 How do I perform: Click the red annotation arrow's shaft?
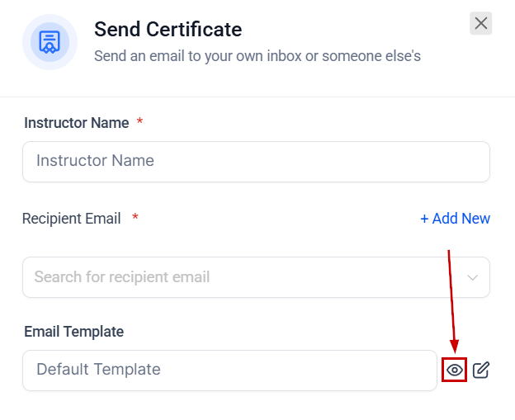pyautogui.click(x=451, y=297)
